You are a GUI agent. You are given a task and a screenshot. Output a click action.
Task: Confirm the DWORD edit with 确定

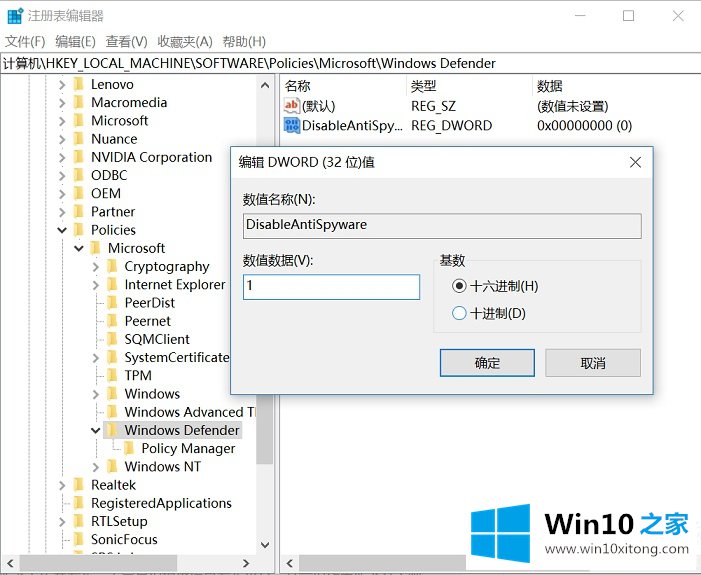click(x=487, y=363)
